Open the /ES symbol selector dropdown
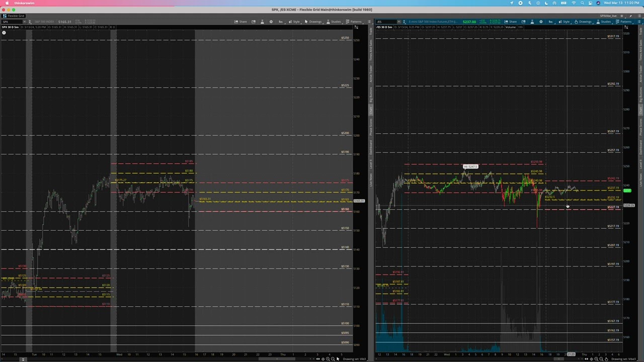The height and width of the screenshot is (362, 644). pyautogui.click(x=398, y=22)
